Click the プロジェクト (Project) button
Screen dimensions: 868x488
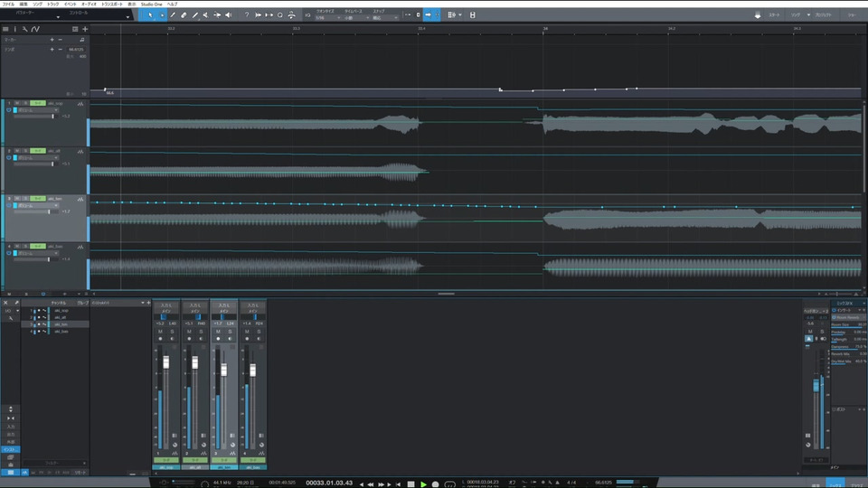(x=822, y=15)
